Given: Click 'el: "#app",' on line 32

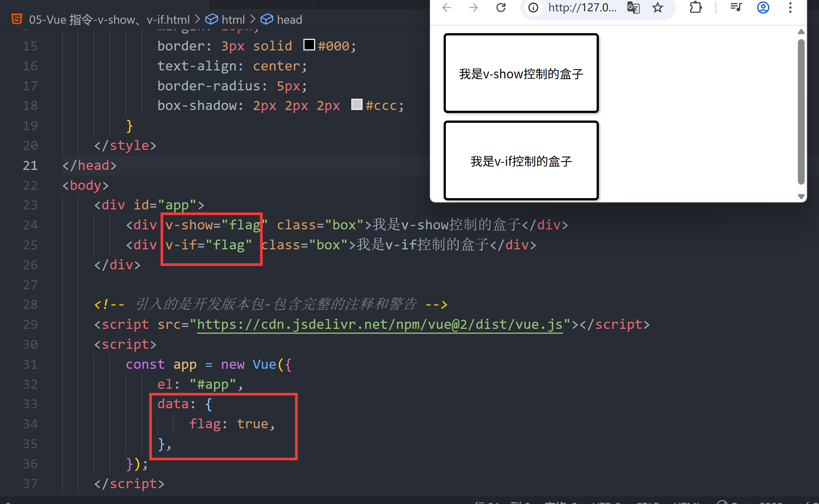Looking at the screenshot, I should pos(201,384).
